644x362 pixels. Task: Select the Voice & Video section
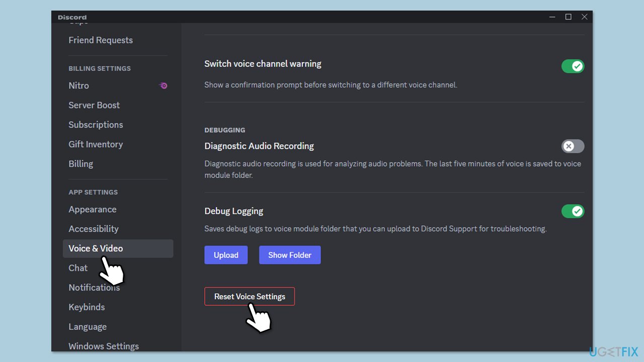coord(118,248)
